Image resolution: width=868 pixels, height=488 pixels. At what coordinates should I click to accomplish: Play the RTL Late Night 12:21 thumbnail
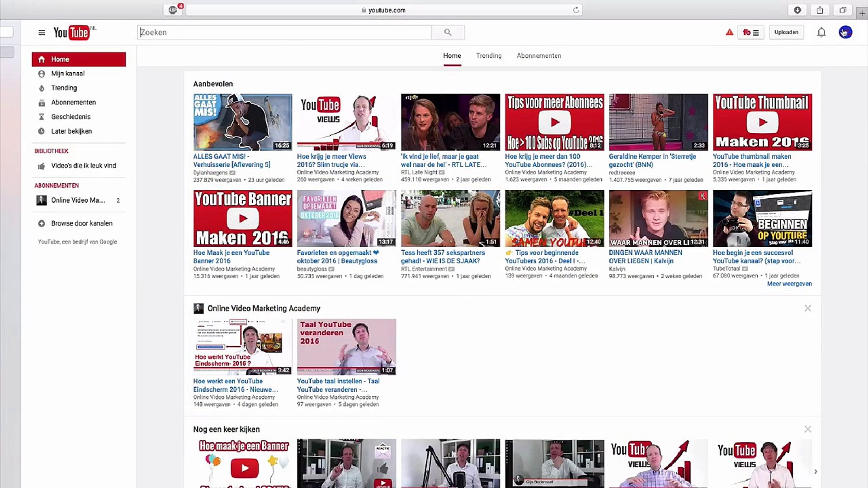[x=451, y=122]
